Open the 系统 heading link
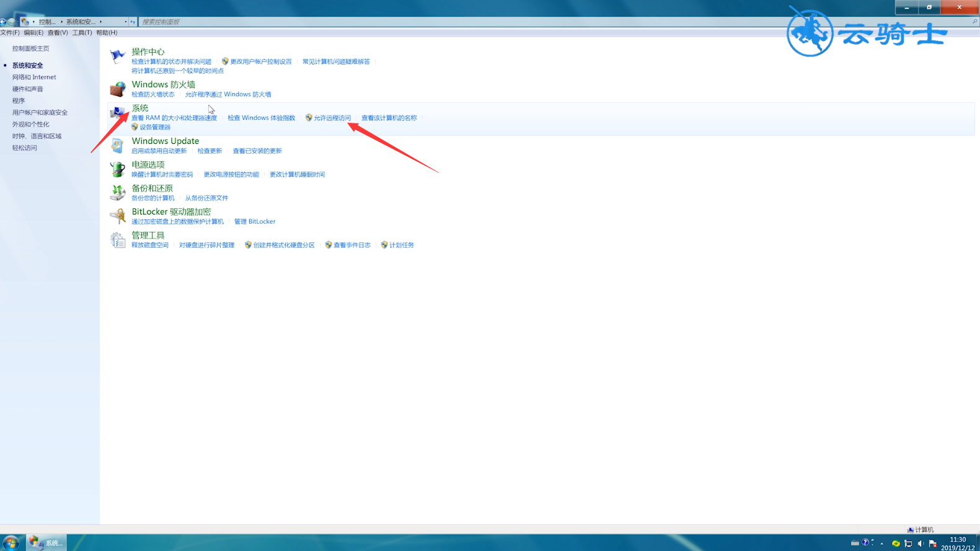The image size is (980, 551). coord(140,108)
